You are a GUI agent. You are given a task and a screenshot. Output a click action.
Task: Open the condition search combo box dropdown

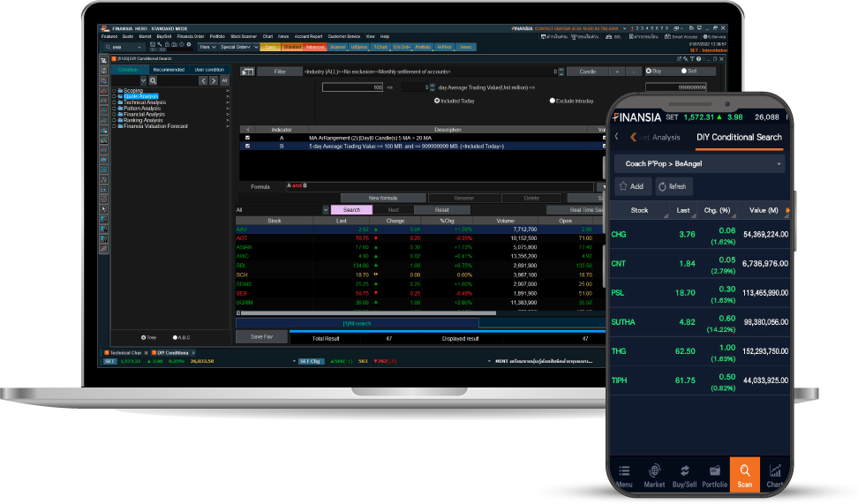pos(143,81)
